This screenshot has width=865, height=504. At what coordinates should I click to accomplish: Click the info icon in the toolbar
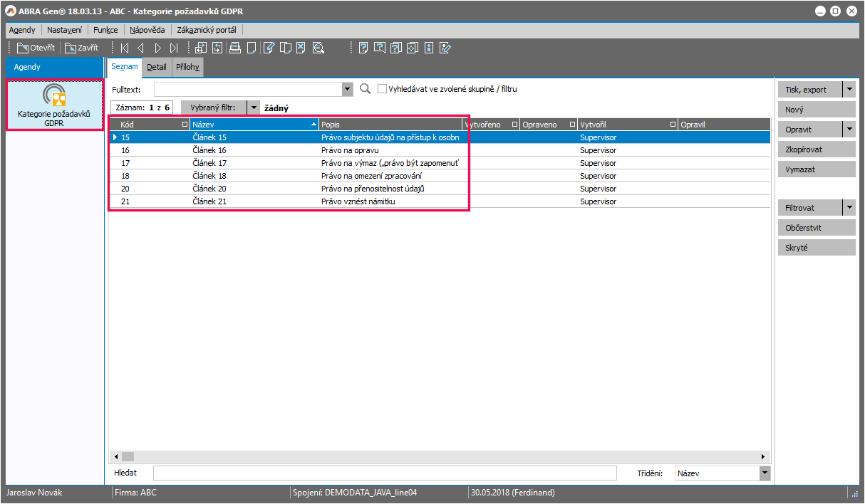tap(428, 48)
